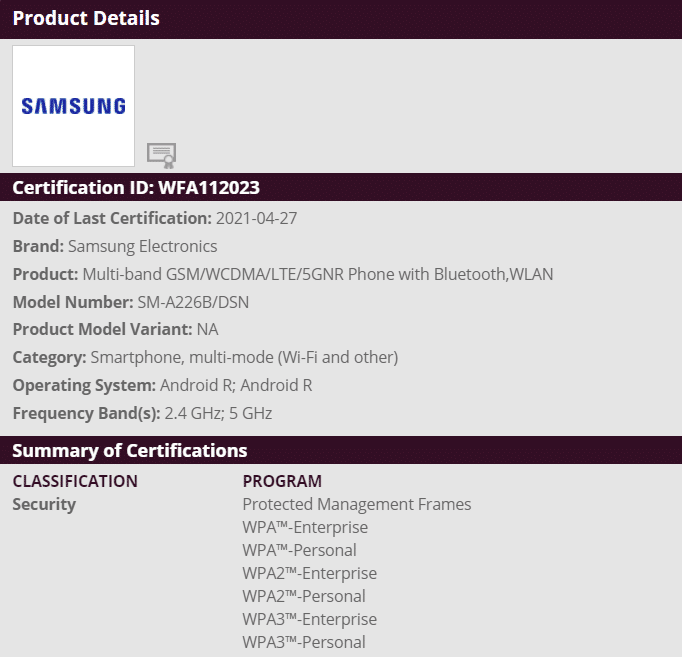Click the Security classification label
The image size is (682, 657).
(44, 504)
